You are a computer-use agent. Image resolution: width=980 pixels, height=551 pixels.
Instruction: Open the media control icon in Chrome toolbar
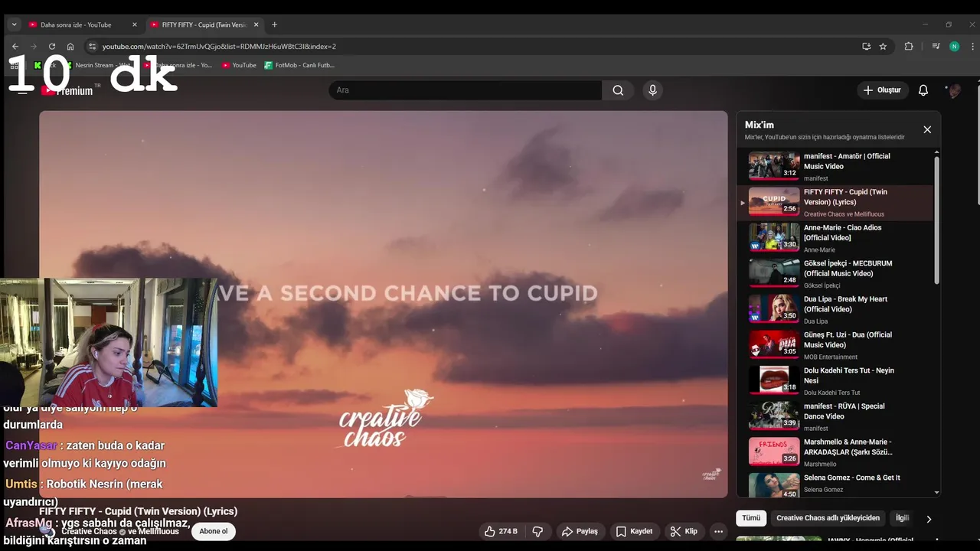point(936,46)
